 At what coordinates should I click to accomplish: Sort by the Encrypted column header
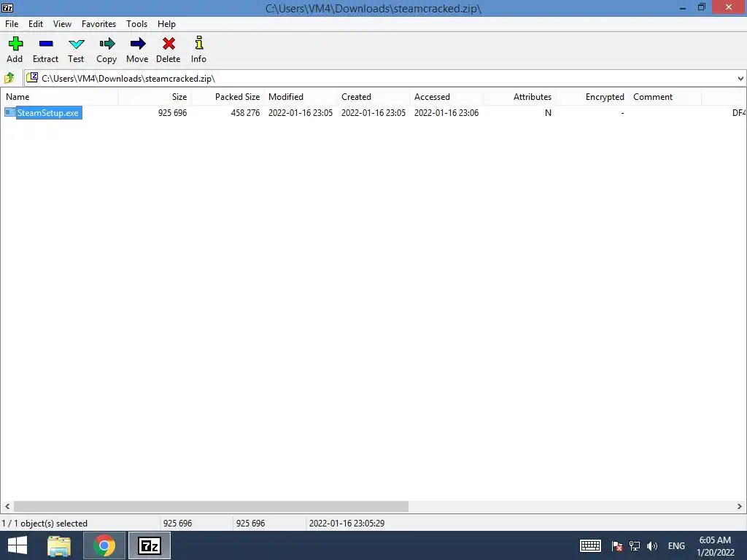[x=592, y=97]
